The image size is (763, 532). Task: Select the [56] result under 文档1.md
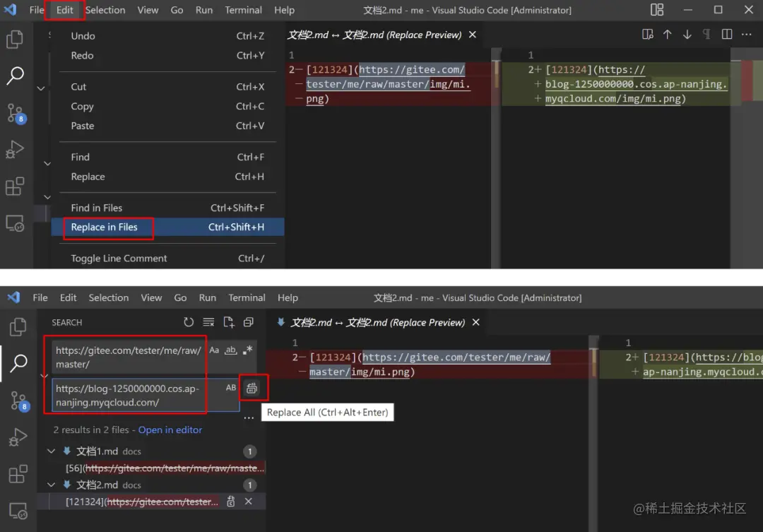pos(165,468)
